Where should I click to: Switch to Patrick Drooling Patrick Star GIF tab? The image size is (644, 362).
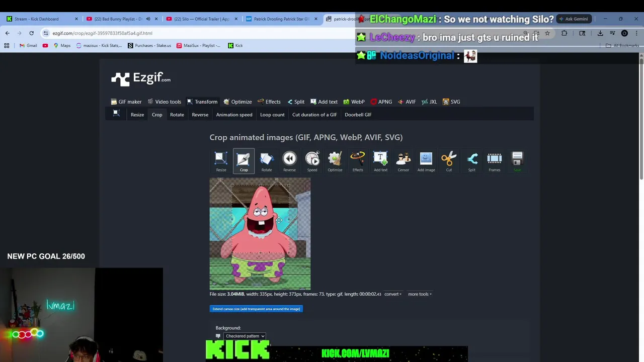click(x=282, y=19)
